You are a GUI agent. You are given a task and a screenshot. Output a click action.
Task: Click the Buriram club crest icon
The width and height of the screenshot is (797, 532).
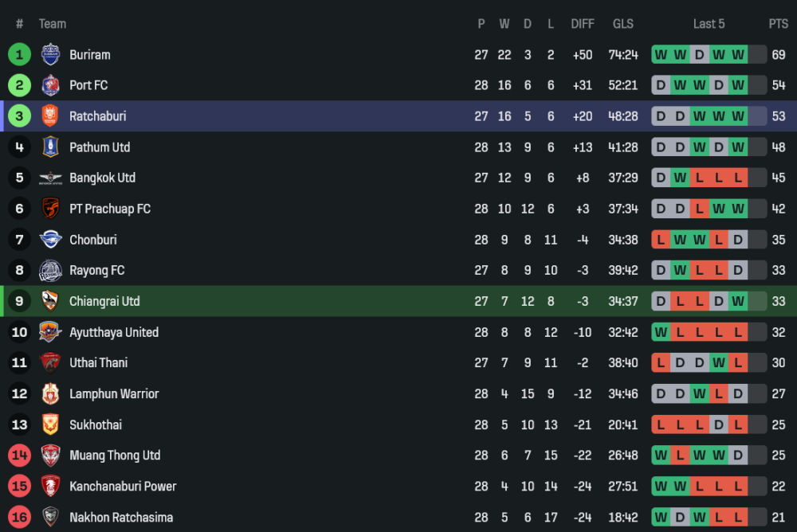(50, 54)
